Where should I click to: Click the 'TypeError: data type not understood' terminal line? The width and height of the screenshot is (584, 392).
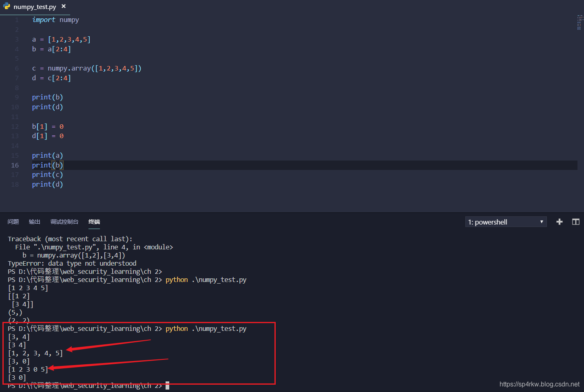(x=72, y=264)
